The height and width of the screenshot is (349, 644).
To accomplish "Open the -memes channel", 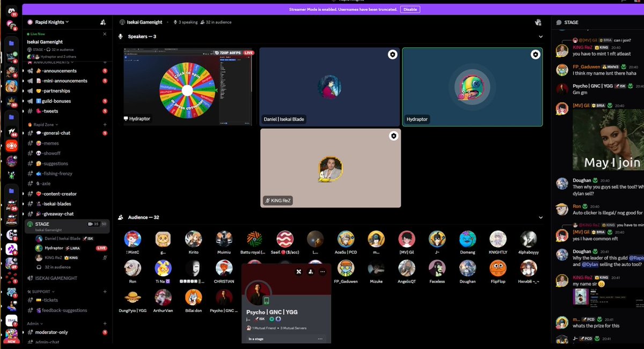I will point(67,143).
